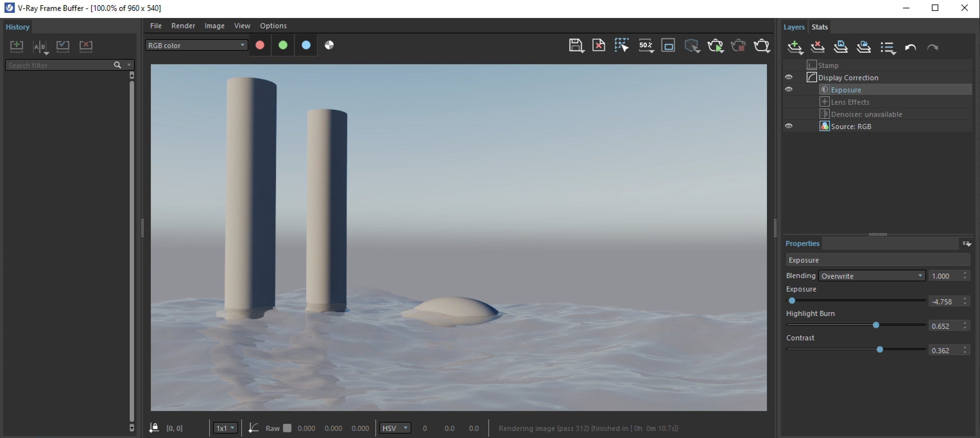This screenshot has height=438, width=980.
Task: Hide the Source: RGB layer
Action: tap(789, 126)
